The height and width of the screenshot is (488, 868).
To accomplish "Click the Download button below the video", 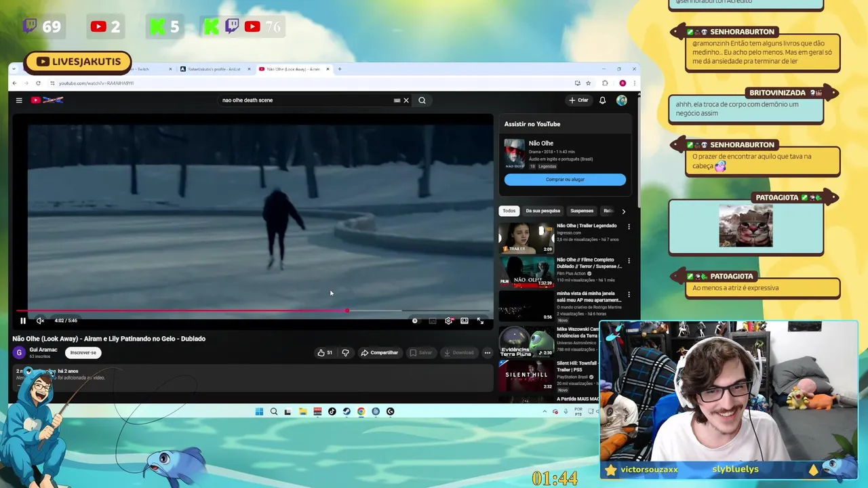I will [459, 352].
